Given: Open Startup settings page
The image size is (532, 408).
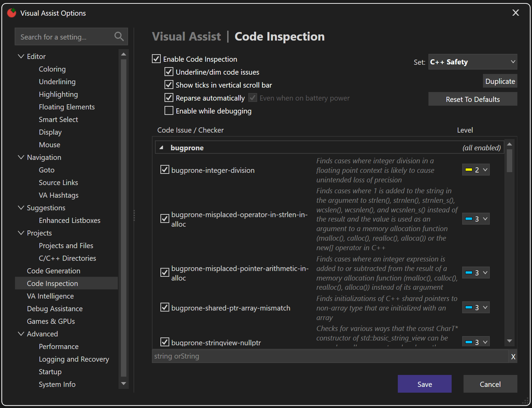Looking at the screenshot, I should click(50, 372).
